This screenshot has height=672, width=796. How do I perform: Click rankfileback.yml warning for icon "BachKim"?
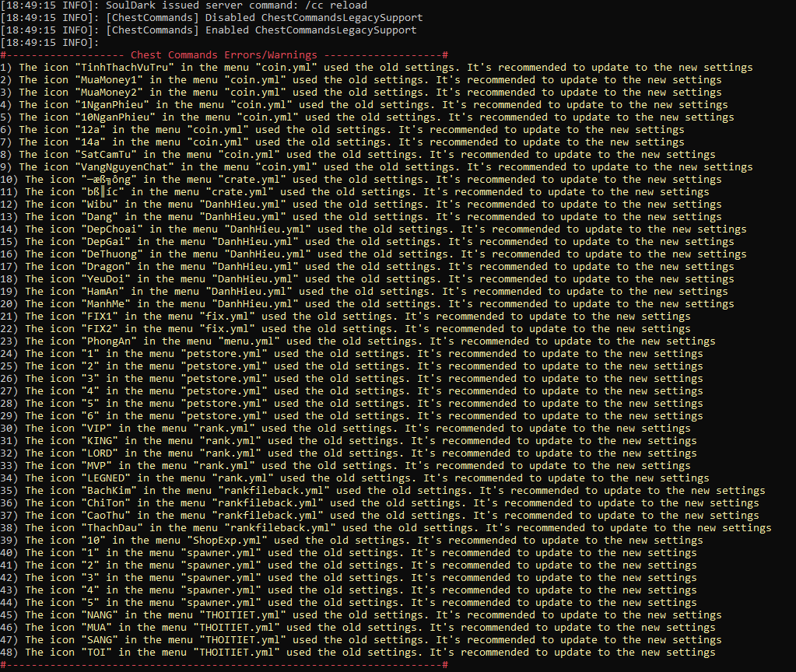(383, 490)
